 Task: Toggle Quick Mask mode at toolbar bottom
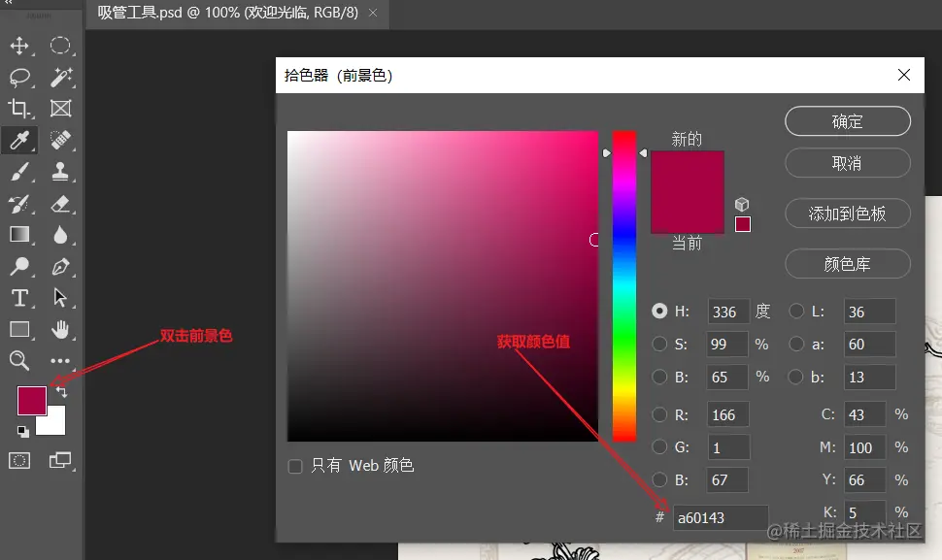point(21,461)
